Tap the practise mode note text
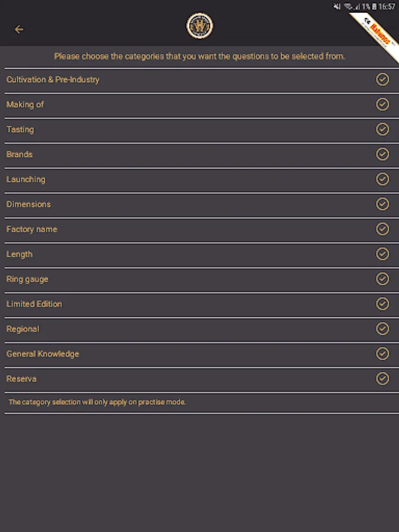The image size is (399, 532). 97,402
